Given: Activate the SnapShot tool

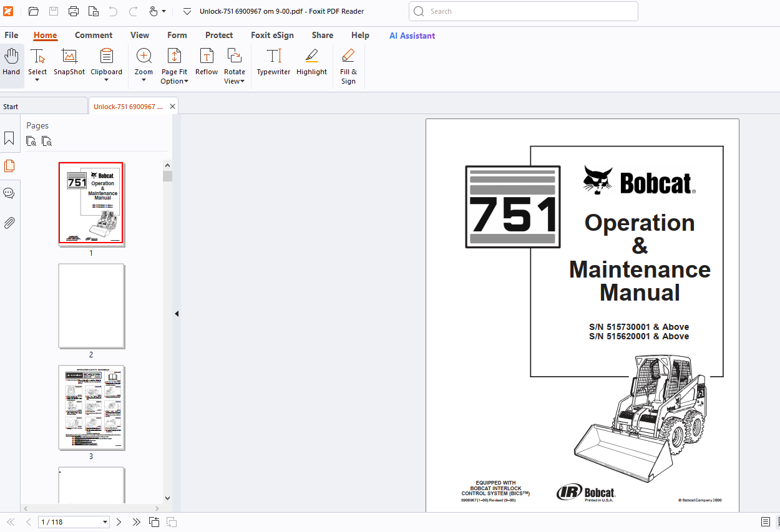Looking at the screenshot, I should click(69, 62).
